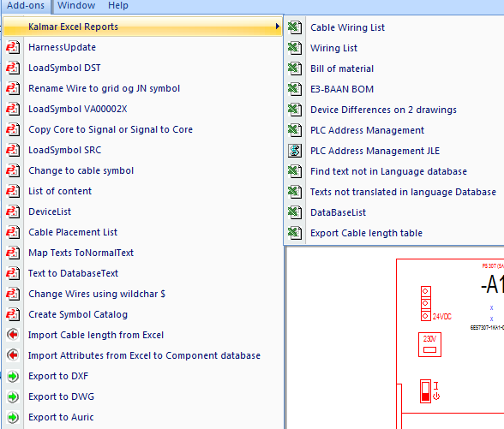This screenshot has width=504, height=429.
Task: Open the Window menu
Action: coord(76,5)
